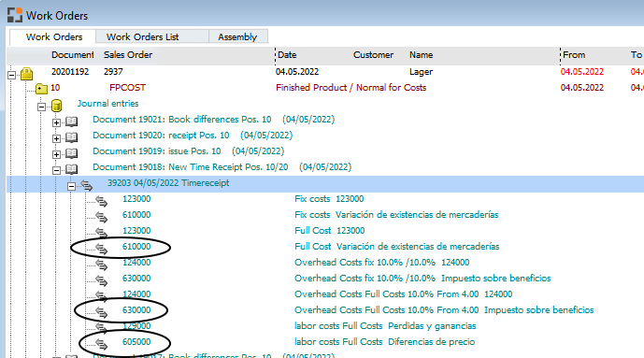The height and width of the screenshot is (358, 644).
Task: Click arrows icon of 630000 Overhead Full Costs row
Action: (x=102, y=312)
